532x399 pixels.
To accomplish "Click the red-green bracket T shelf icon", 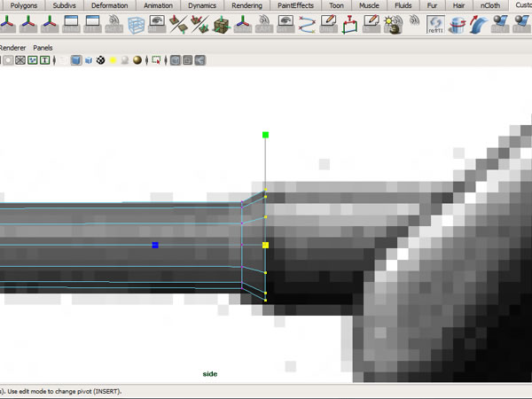I will (350, 25).
